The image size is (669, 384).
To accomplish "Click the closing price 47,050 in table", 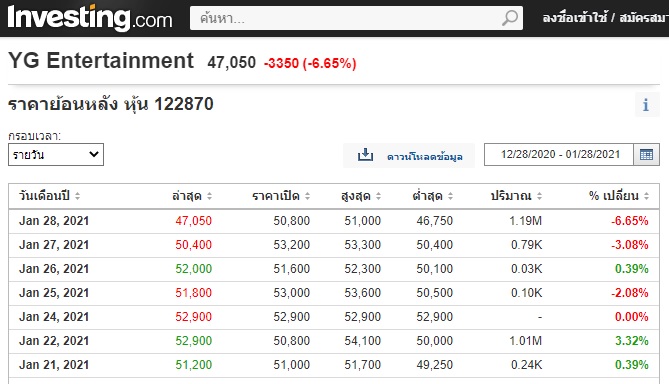I will click(x=193, y=221).
